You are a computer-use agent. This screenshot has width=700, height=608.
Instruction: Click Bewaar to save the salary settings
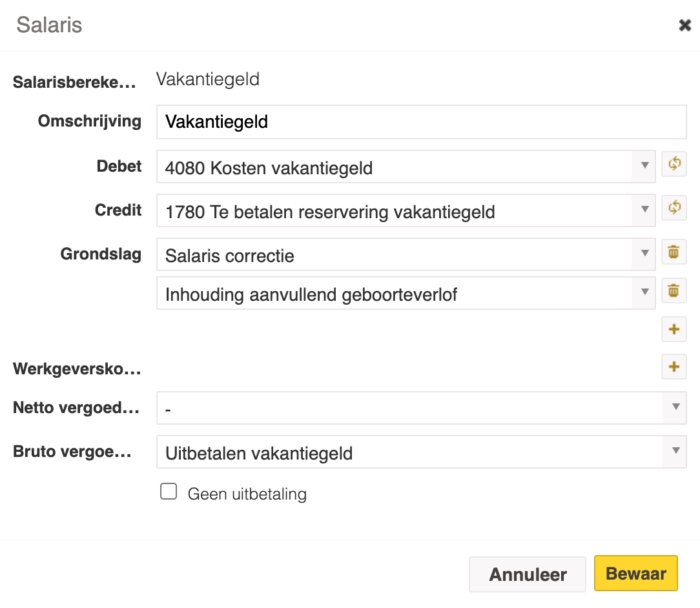pyautogui.click(x=635, y=573)
